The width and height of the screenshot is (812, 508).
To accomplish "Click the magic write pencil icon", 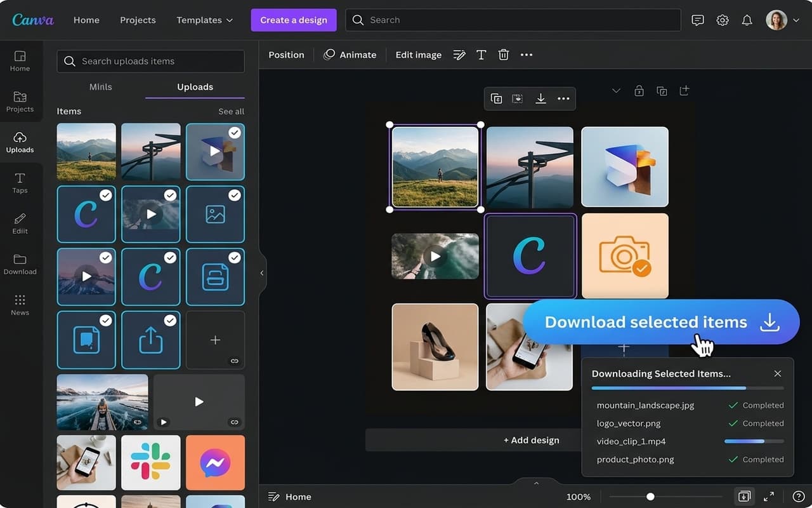I will coord(459,55).
